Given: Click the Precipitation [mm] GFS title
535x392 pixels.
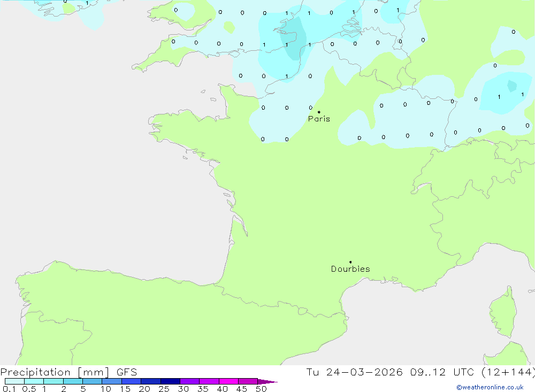Looking at the screenshot, I should 68,372.
